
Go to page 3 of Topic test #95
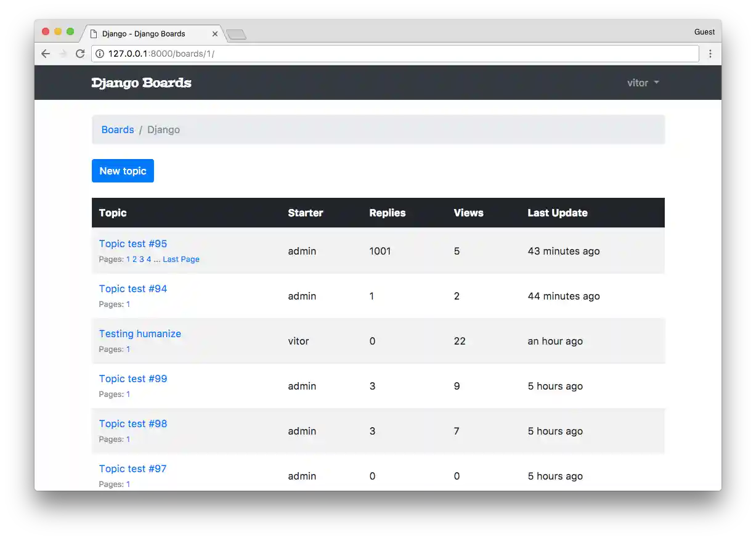pos(142,260)
